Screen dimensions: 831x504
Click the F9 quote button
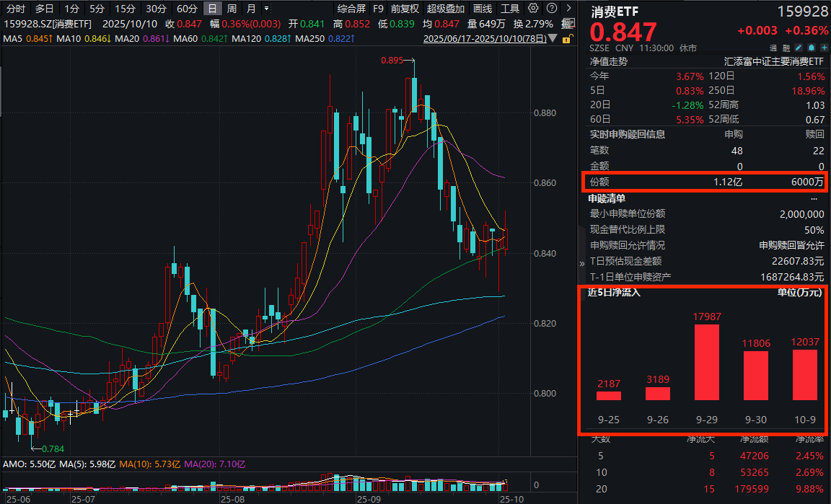pos(378,9)
